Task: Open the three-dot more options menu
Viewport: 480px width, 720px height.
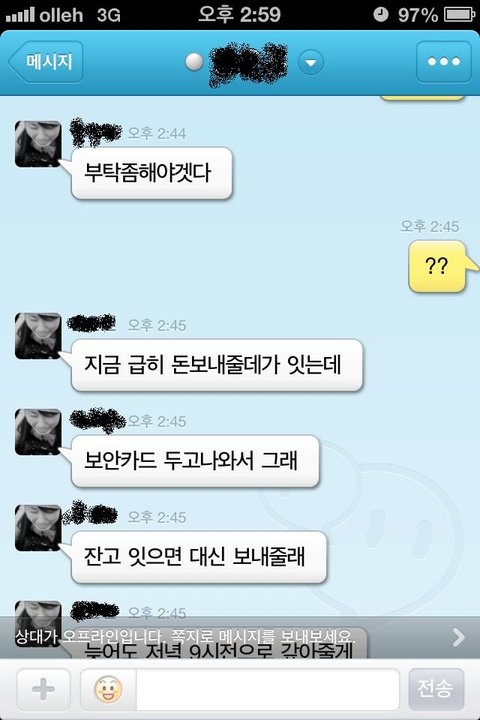Action: pyautogui.click(x=443, y=62)
